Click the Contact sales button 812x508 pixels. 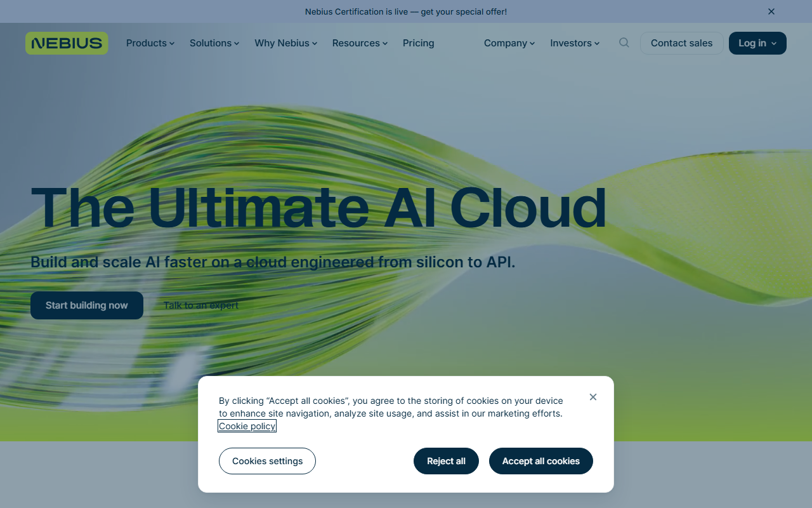pyautogui.click(x=682, y=43)
